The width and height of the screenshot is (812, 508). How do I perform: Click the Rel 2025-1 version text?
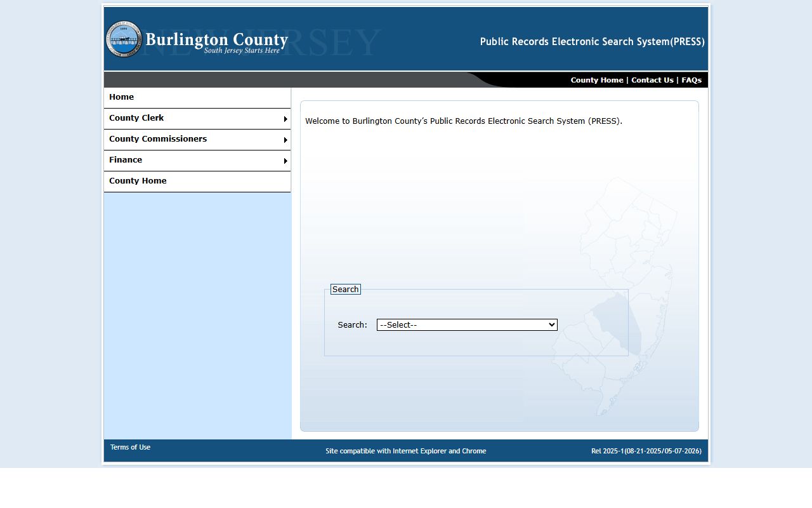tap(646, 451)
